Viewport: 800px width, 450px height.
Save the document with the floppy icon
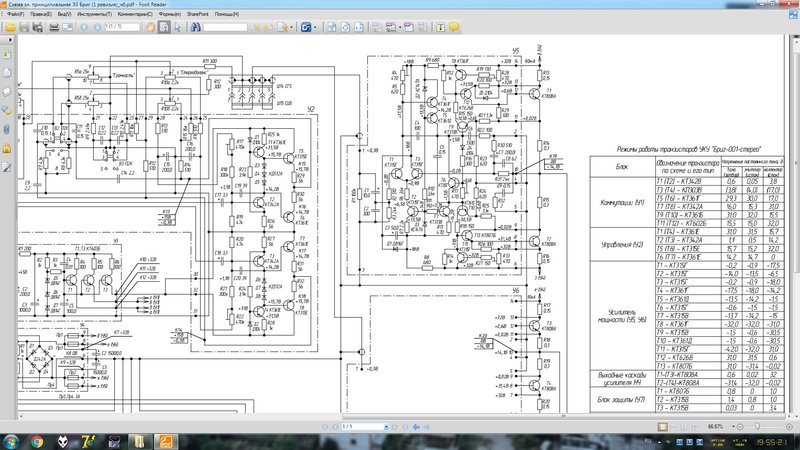click(x=24, y=27)
